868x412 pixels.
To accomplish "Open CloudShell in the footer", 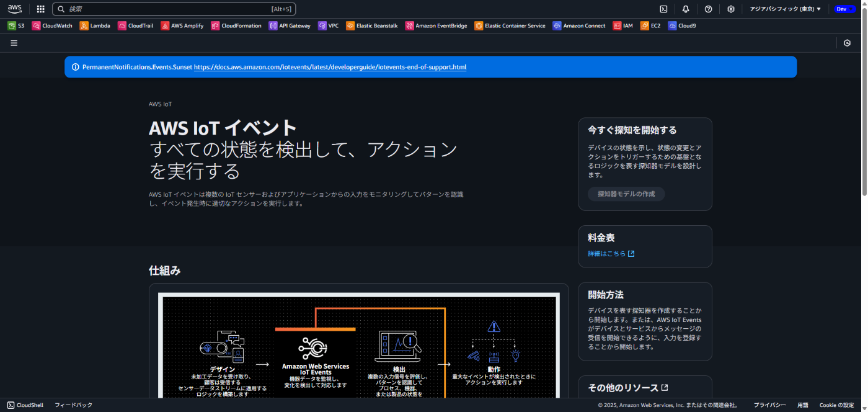I will (x=25, y=405).
